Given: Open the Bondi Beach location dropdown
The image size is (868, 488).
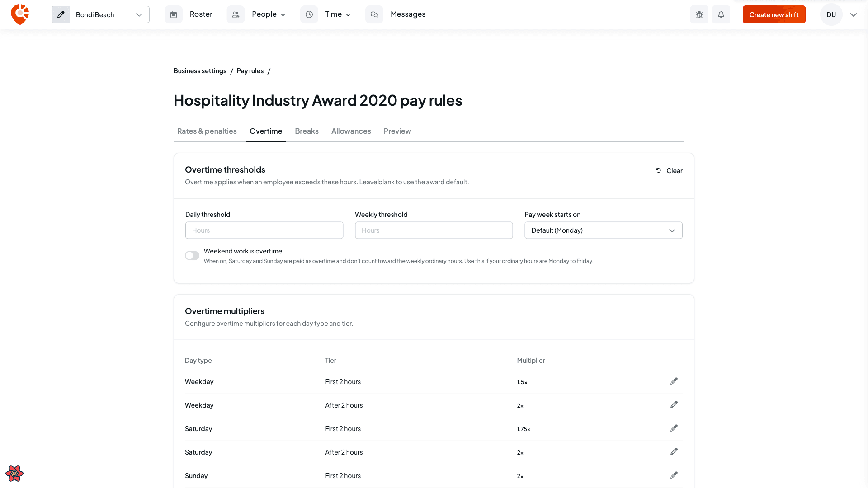Looking at the screenshot, I should pos(109,14).
